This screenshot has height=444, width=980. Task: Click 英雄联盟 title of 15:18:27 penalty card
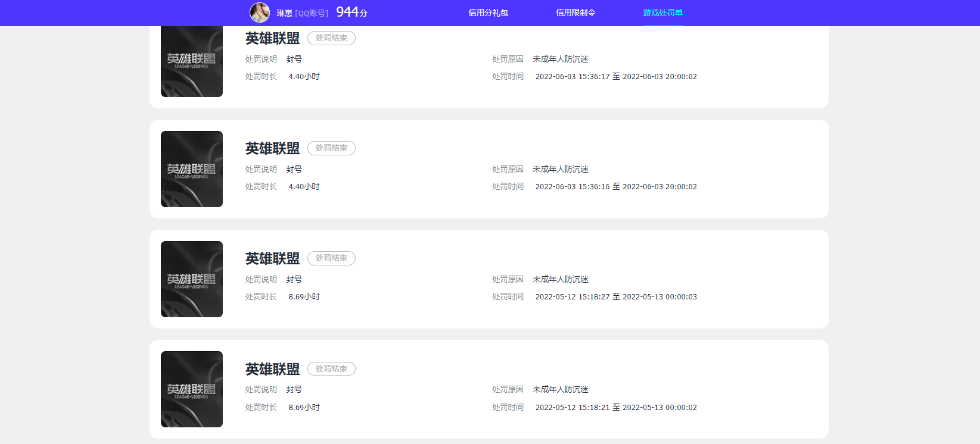272,258
